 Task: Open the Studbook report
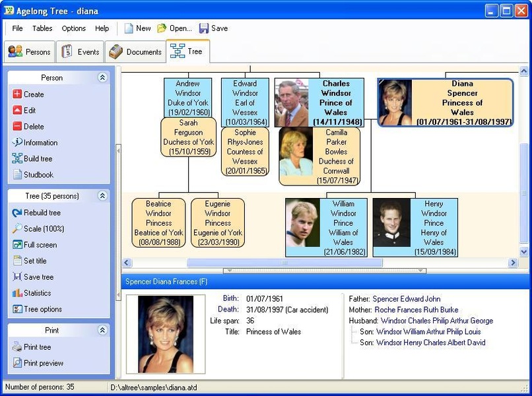point(33,174)
